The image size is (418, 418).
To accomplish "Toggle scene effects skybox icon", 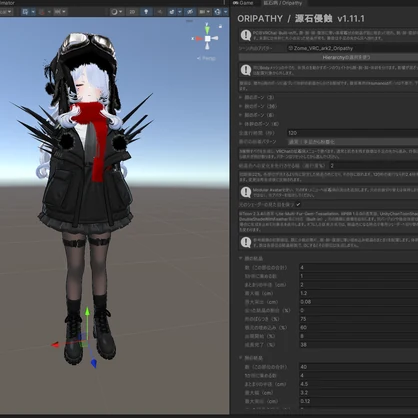I will [x=172, y=12].
